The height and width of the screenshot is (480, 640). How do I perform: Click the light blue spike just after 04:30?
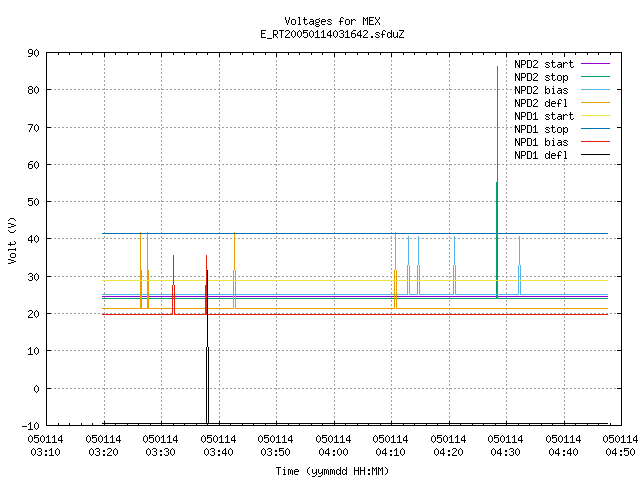point(519,265)
